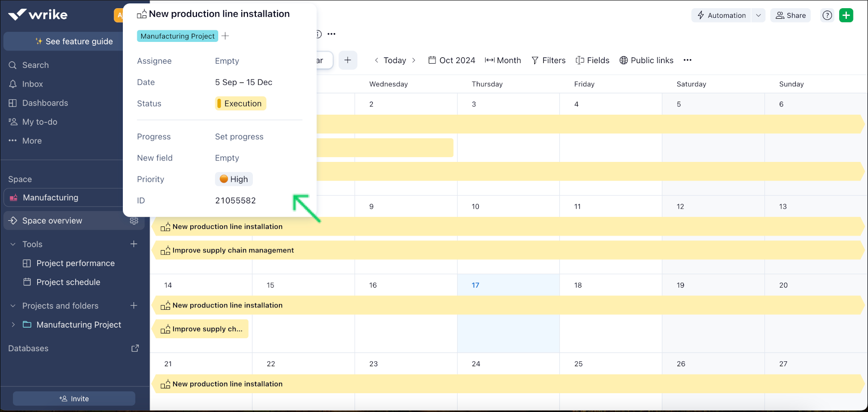Viewport: 868px width, 412px height.
Task: Open Inbox from sidebar
Action: click(32, 84)
